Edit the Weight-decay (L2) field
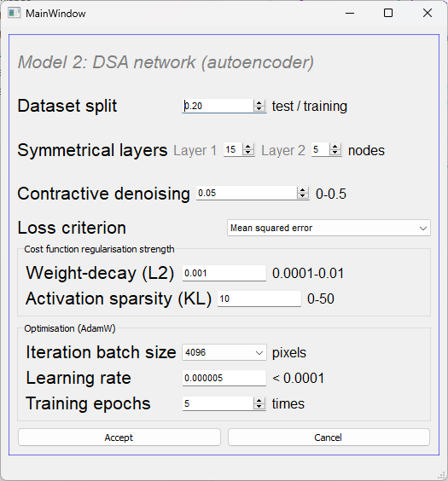This screenshot has height=481, width=448. point(224,273)
